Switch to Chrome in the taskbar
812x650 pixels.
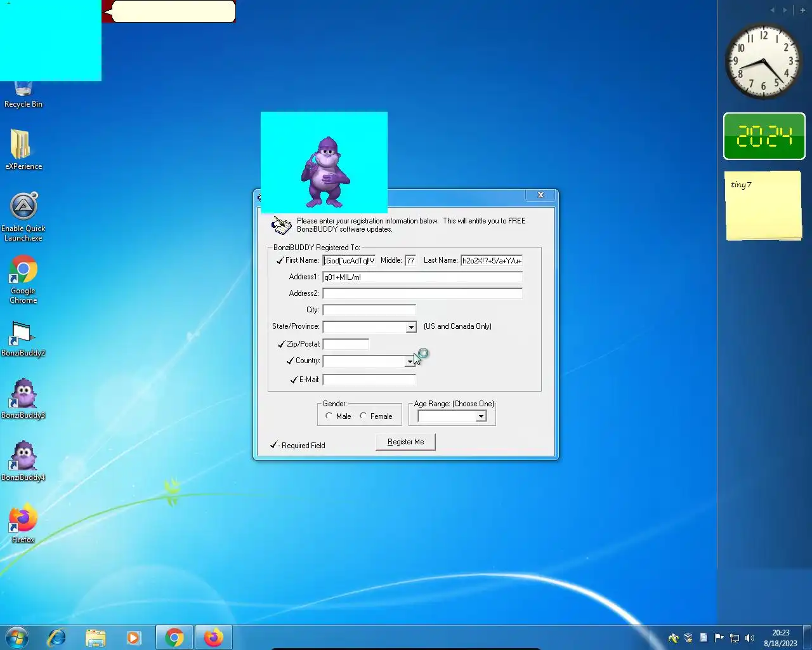coord(174,637)
